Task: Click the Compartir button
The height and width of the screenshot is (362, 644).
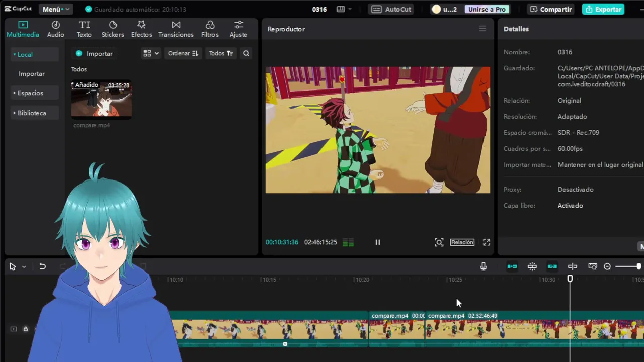Action: point(550,9)
